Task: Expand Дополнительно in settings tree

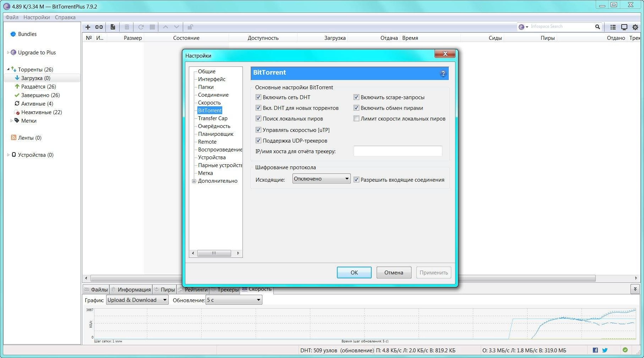Action: pyautogui.click(x=194, y=181)
